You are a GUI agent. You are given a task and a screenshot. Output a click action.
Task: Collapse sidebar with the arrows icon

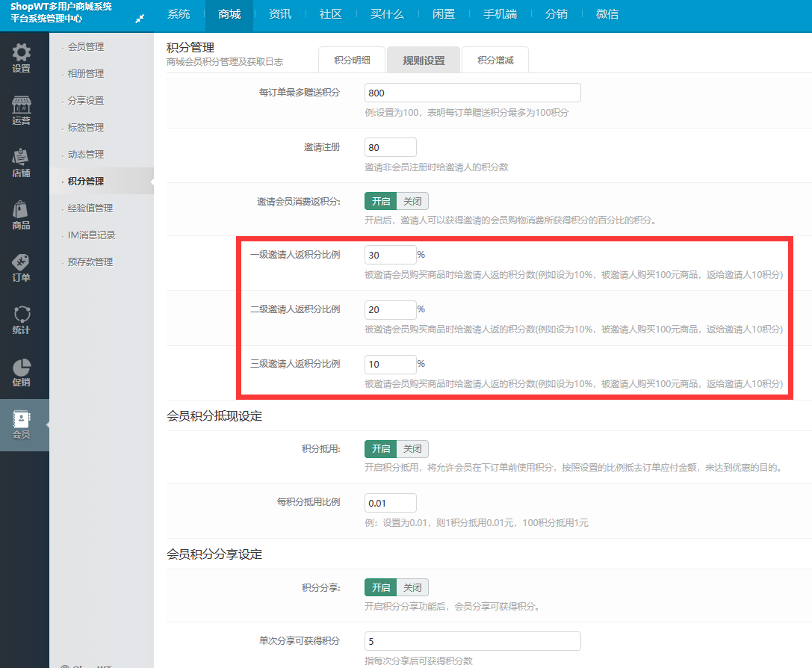(140, 18)
